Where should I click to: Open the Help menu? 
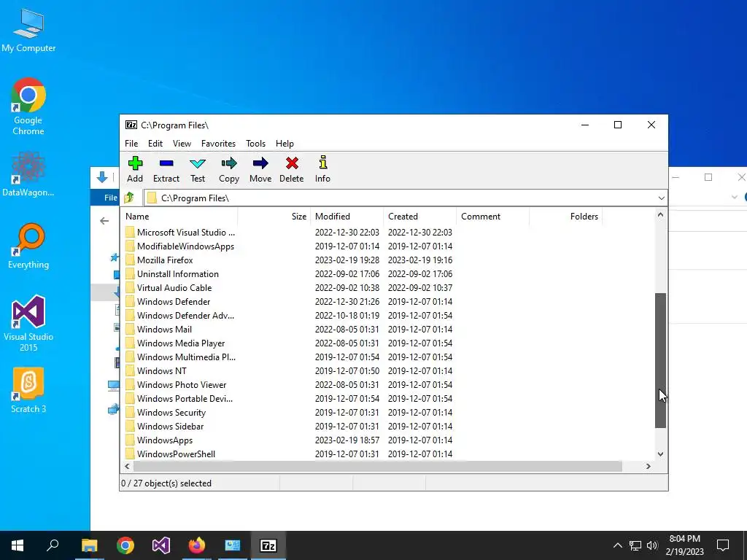285,144
